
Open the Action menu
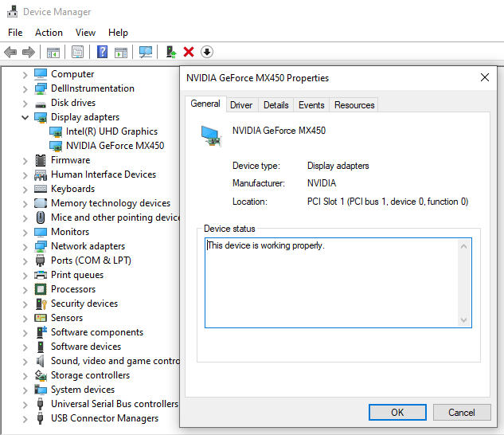[x=49, y=33]
